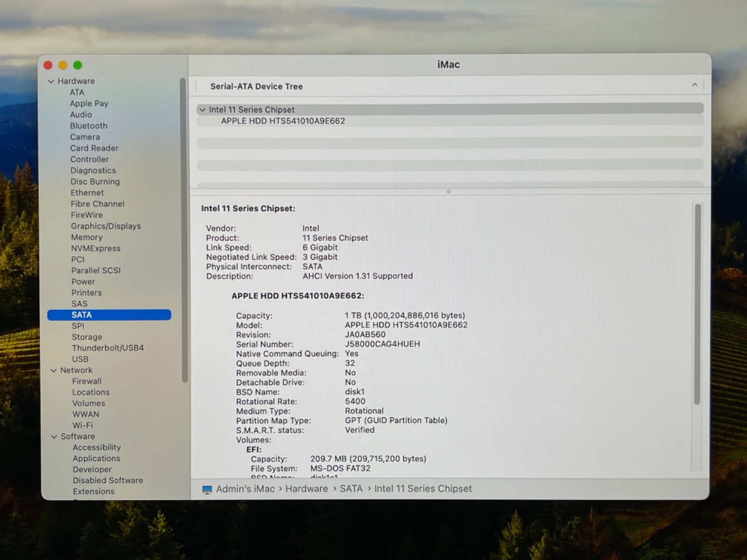The height and width of the screenshot is (560, 747).
Task: Select Developer under Software
Action: (92, 469)
